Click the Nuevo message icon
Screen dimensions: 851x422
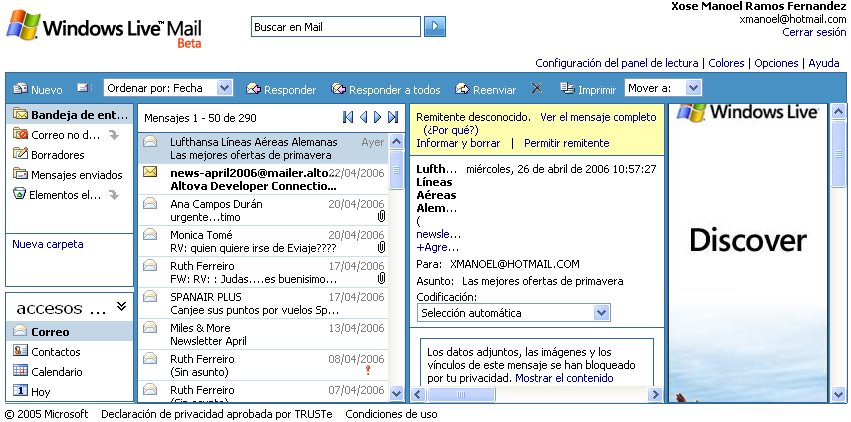(21, 88)
